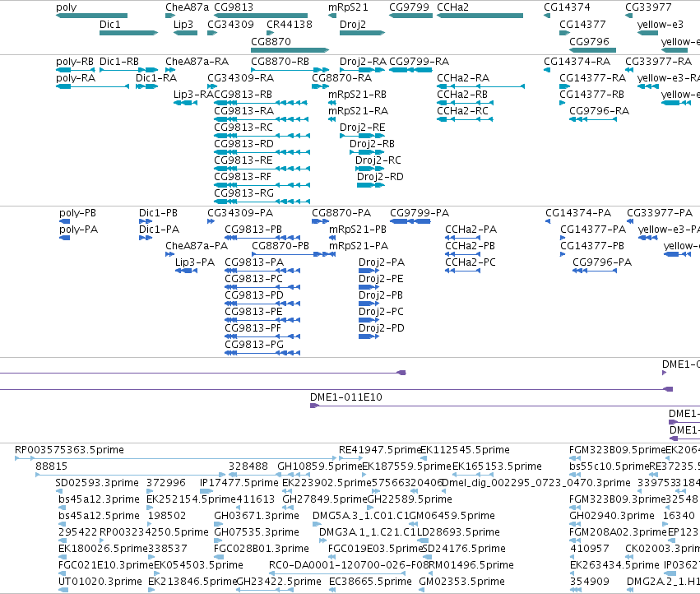
Task: Select the CR44138 gene
Action: pos(271,33)
